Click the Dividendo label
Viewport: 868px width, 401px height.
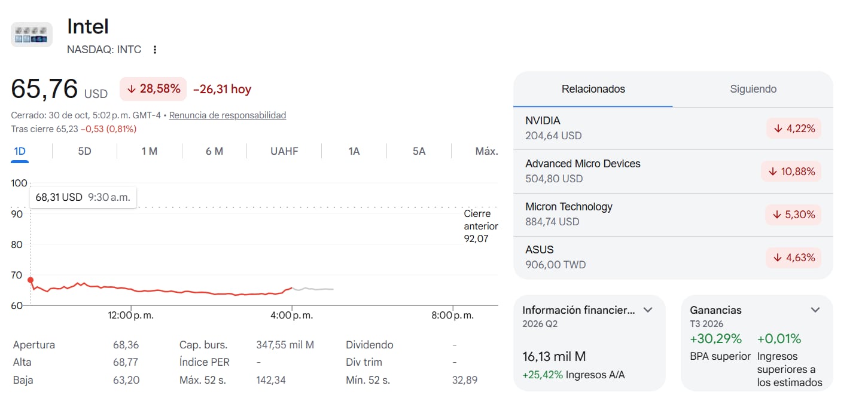tap(370, 345)
